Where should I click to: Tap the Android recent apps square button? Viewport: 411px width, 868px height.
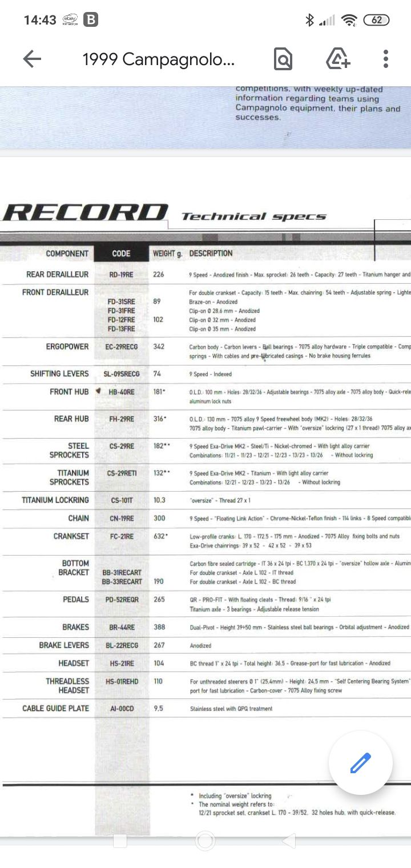120,841
